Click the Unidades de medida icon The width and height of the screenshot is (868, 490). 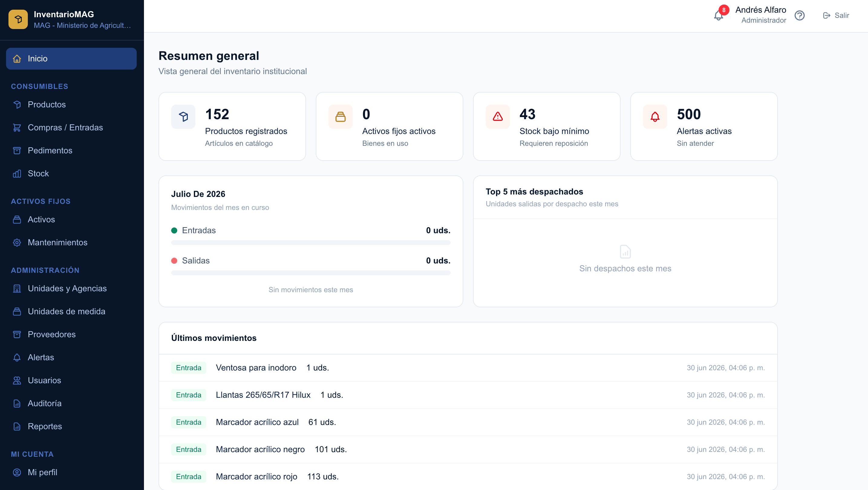coord(17,311)
